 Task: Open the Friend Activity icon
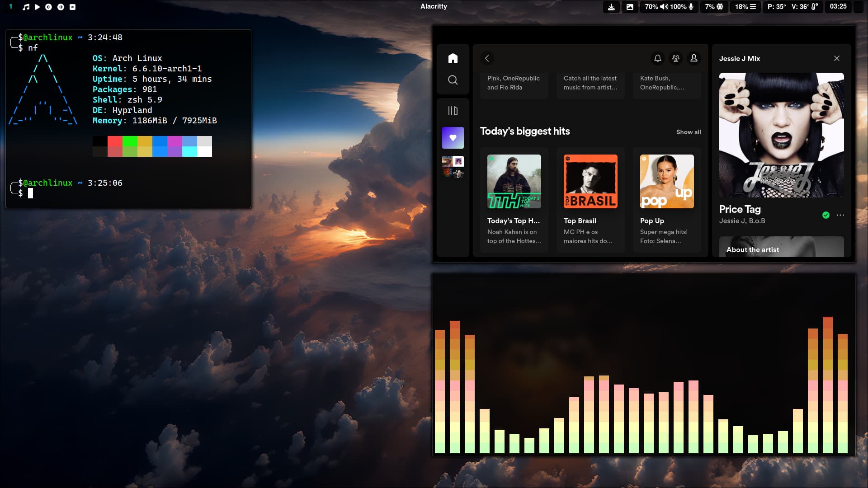click(675, 58)
